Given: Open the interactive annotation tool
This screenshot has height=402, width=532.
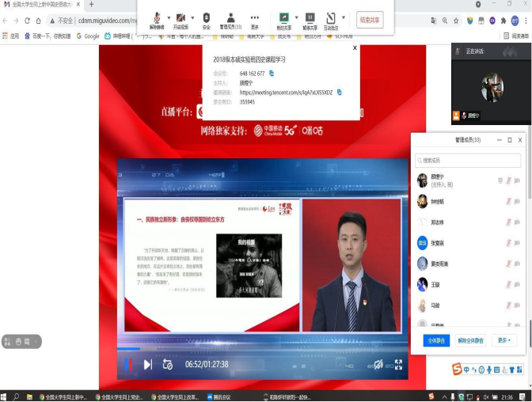Looking at the screenshot, I should [x=333, y=19].
